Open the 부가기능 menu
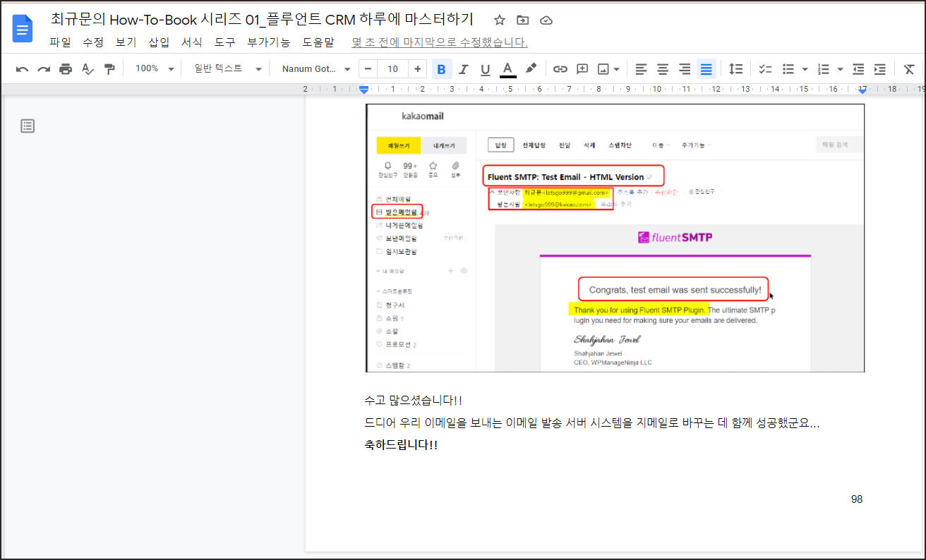926x560 pixels. tap(268, 42)
